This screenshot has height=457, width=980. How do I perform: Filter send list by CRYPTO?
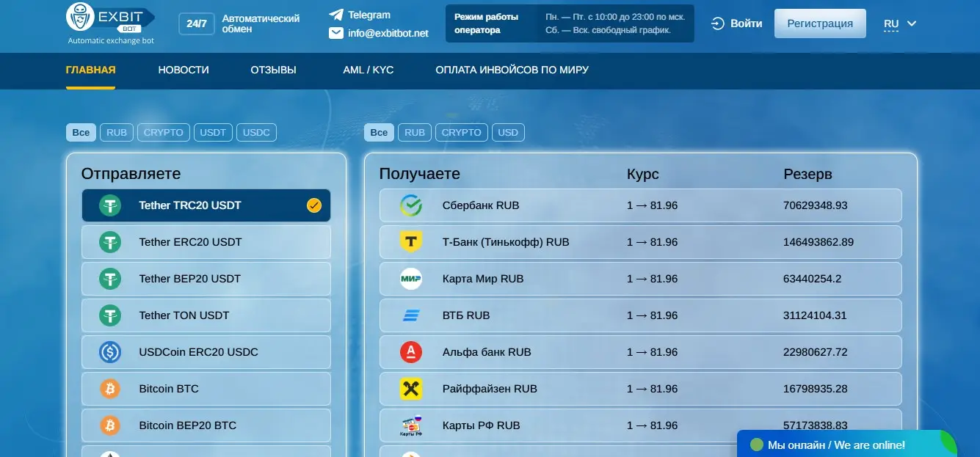[x=163, y=133]
